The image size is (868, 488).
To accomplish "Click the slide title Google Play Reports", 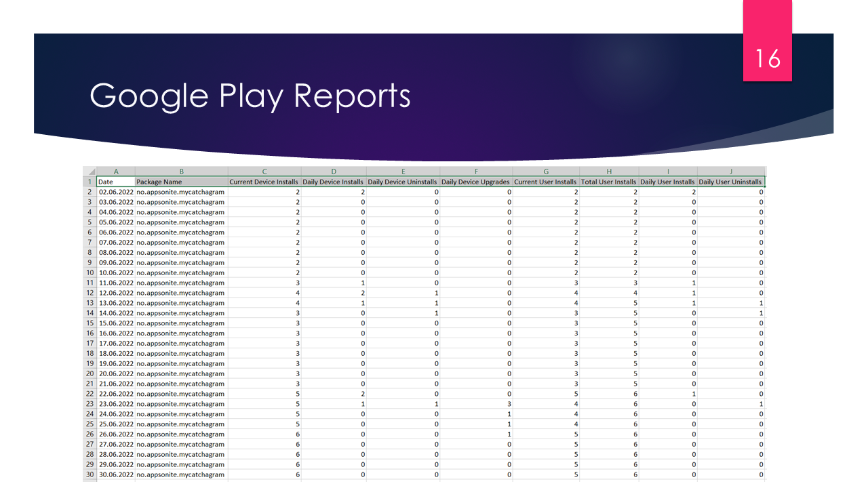I will coord(251,96).
